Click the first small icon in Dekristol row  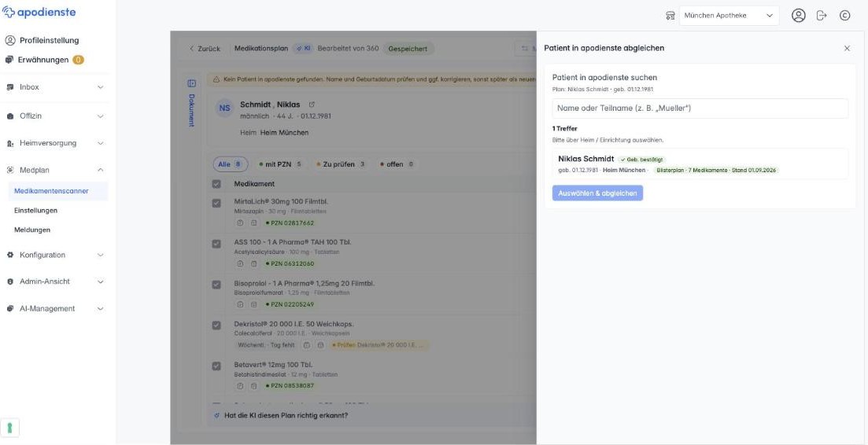coord(307,345)
